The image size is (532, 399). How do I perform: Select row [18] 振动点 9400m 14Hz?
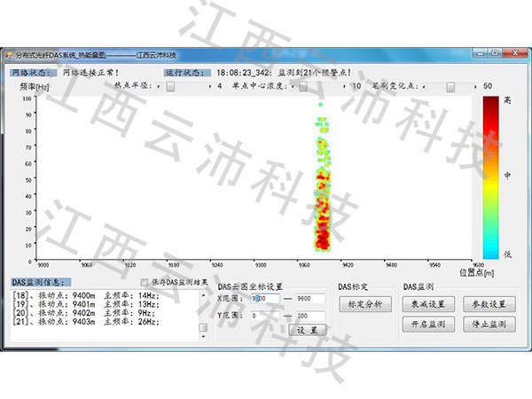86,295
